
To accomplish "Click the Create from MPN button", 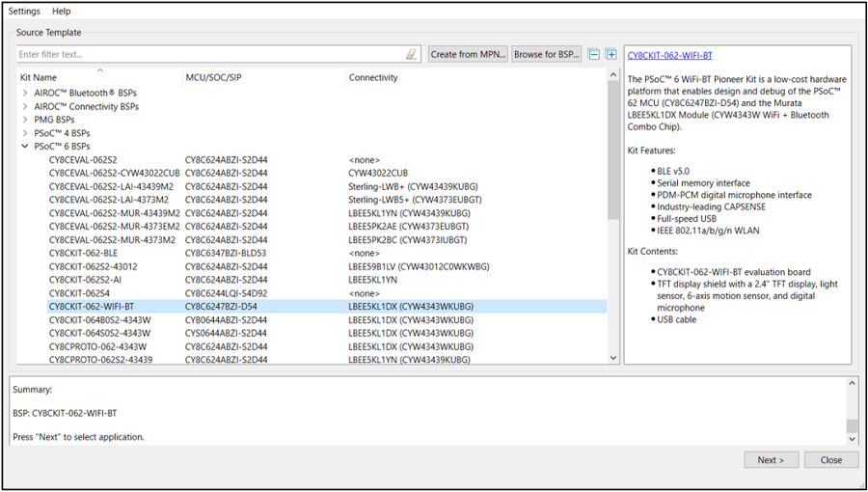I will 468,54.
